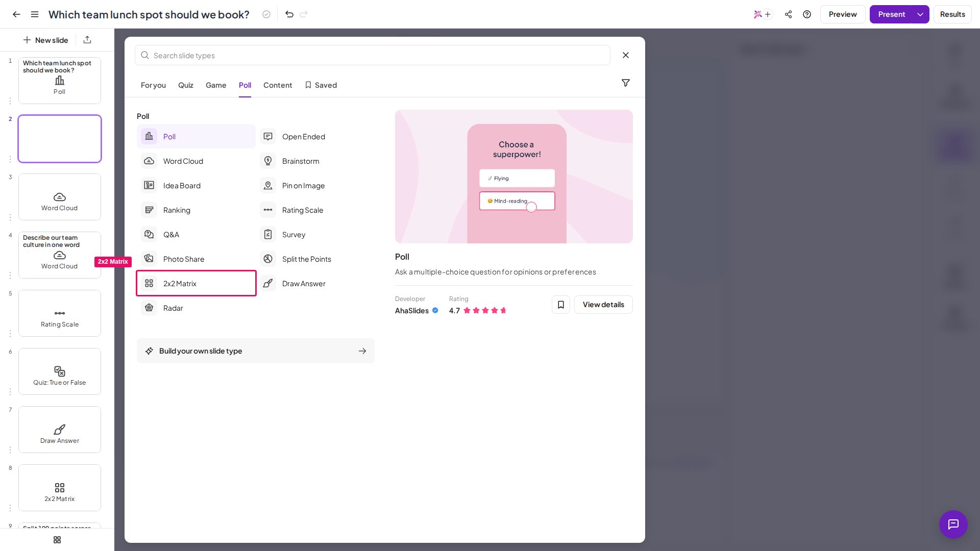980x551 pixels.
Task: Click the redo icon
Action: 304,14
